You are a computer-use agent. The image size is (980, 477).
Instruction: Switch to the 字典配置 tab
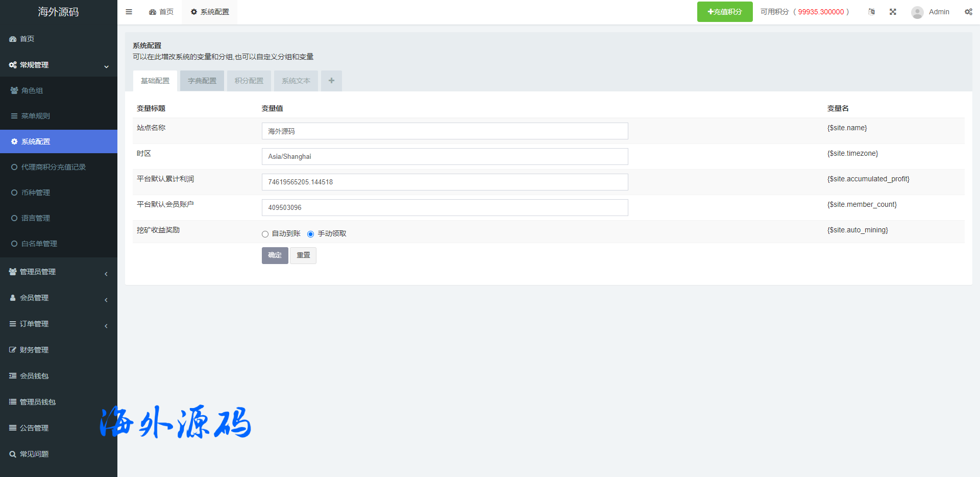[202, 81]
